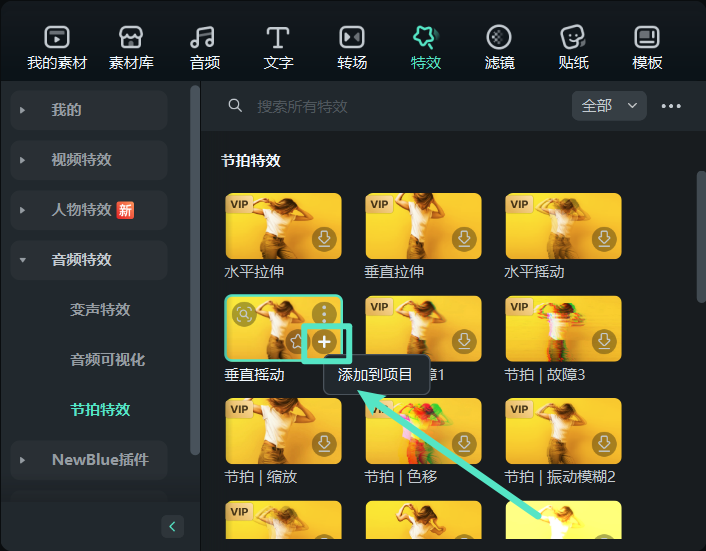Open the 转场 transitions tab
Image resolution: width=706 pixels, height=551 pixels.
point(352,48)
